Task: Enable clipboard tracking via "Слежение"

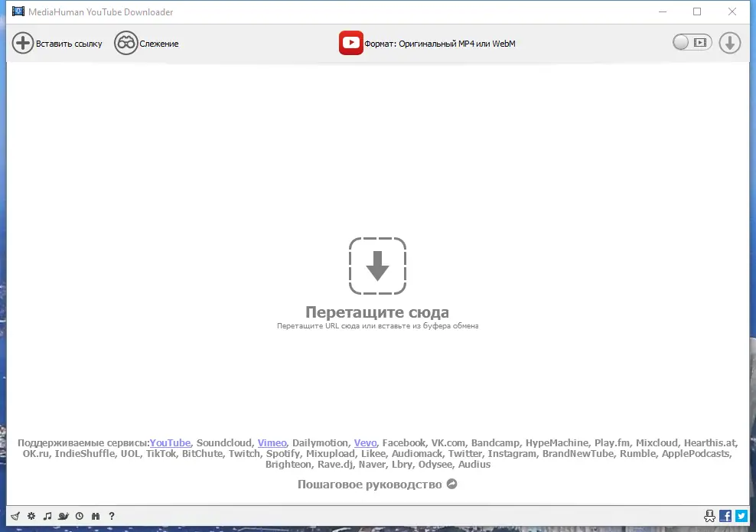Action: click(147, 43)
